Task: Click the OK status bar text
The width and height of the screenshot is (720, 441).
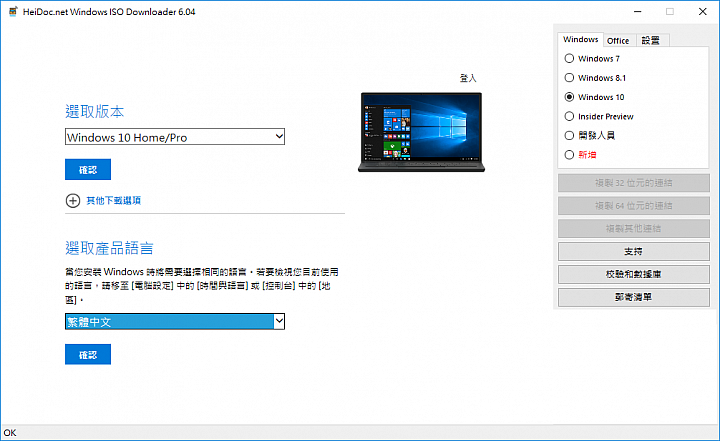Action: (x=10, y=433)
